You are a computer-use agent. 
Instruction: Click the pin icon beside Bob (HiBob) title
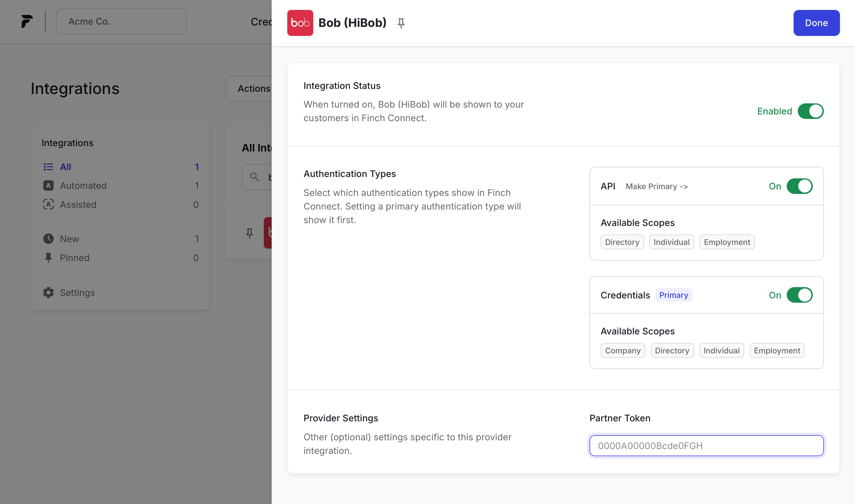coord(401,23)
